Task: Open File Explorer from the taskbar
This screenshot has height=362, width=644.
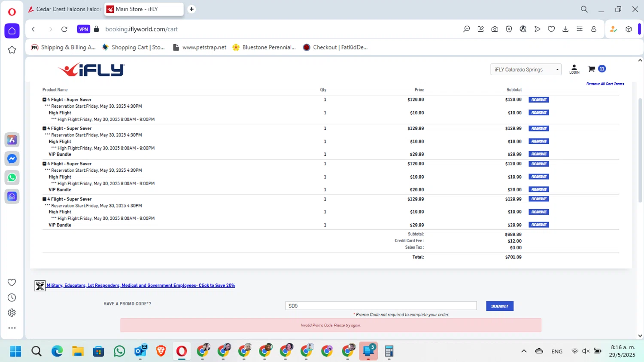Action: coord(78,351)
